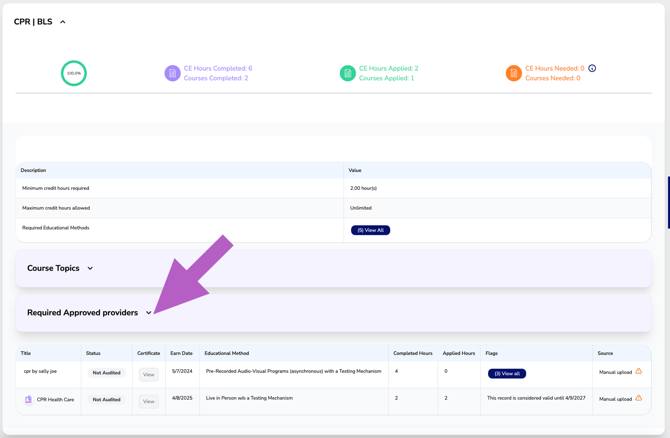This screenshot has height=438, width=670.
Task: Click the green CE Hours Applied icon
Action: point(347,73)
